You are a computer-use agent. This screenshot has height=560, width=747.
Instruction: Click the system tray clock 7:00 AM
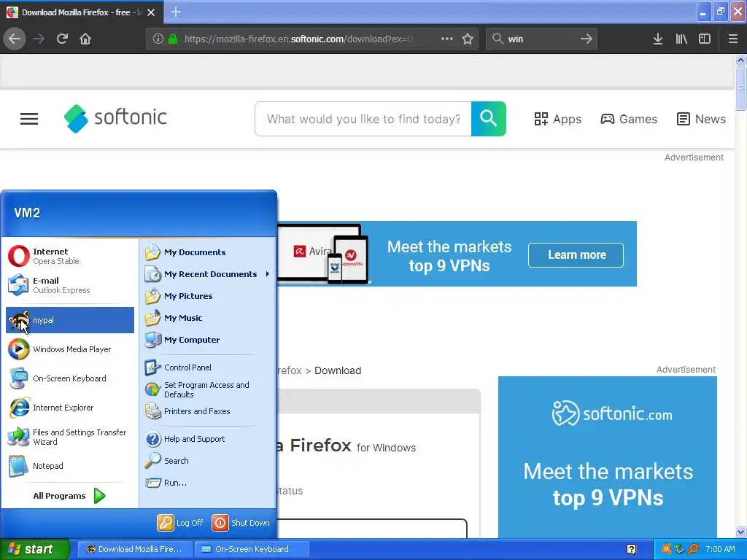pos(720,549)
